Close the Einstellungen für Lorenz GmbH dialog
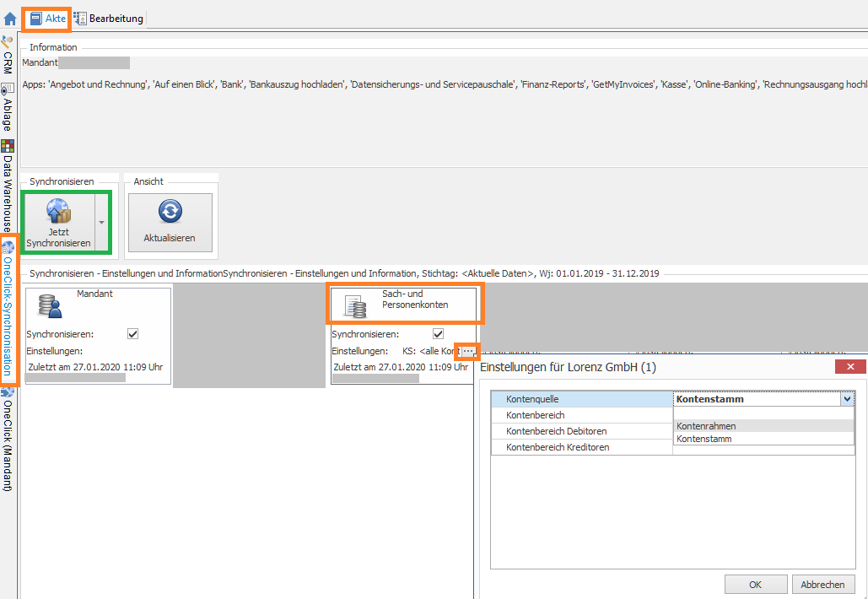868x599 pixels. coord(850,366)
